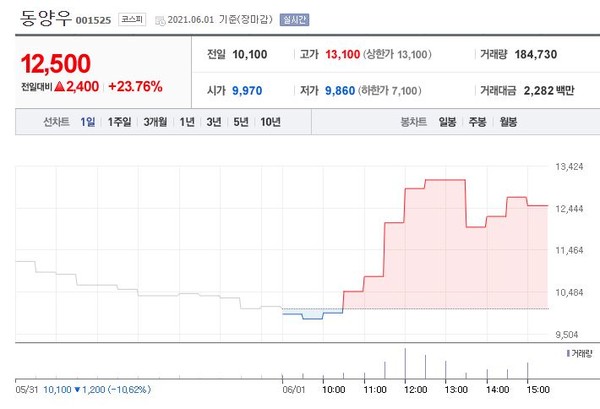
Task: Click the 거래량 legend marker under the chart
Action: [566, 354]
